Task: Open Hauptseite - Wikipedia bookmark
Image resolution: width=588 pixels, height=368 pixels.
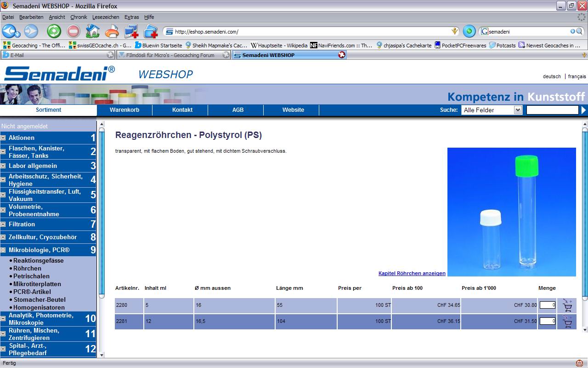Action: click(x=279, y=46)
